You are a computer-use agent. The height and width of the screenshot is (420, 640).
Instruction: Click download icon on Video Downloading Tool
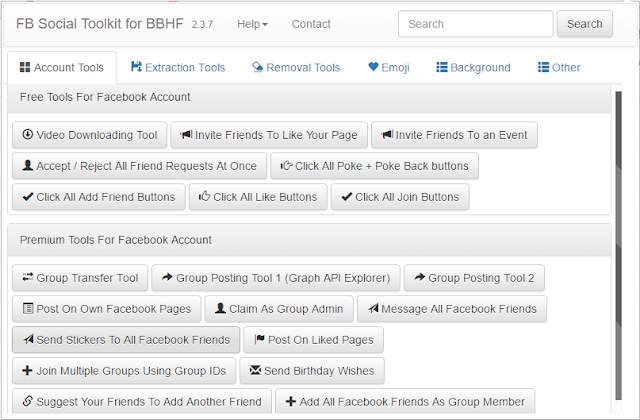27,134
